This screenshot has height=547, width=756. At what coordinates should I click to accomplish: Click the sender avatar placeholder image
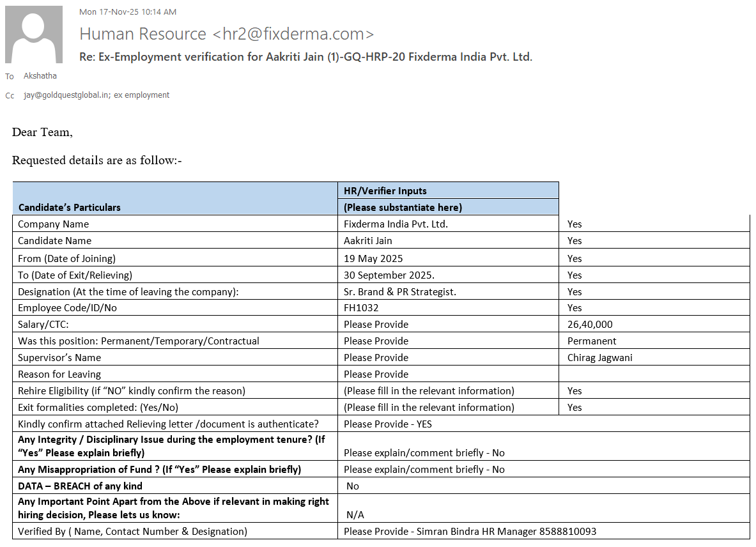pos(34,35)
